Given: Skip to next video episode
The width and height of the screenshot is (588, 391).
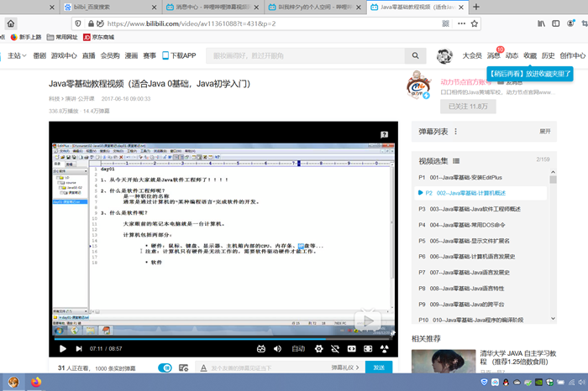Looking at the screenshot, I should click(x=80, y=347).
